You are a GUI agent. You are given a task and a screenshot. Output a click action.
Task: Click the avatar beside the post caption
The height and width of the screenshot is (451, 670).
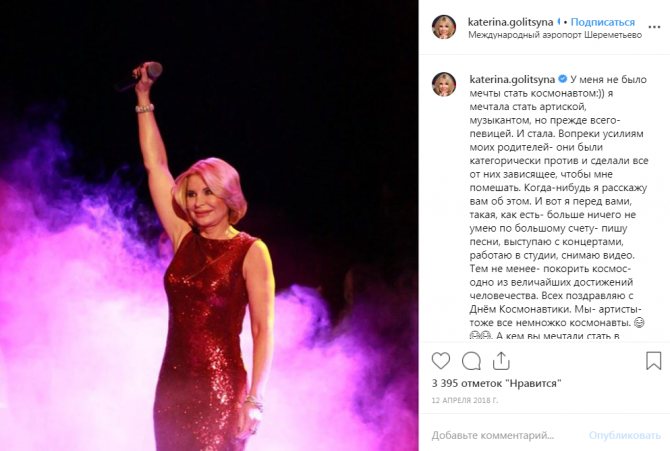click(444, 84)
